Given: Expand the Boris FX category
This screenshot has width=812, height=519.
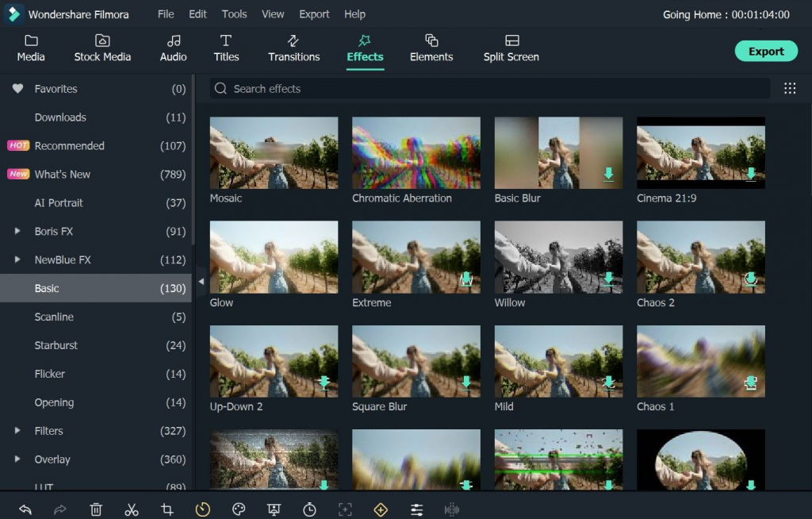Looking at the screenshot, I should [x=17, y=231].
